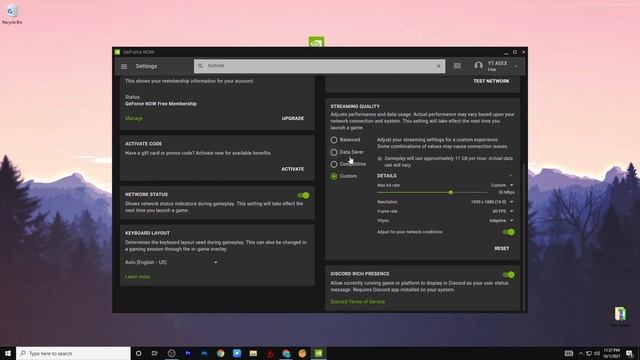Collapse the Details section chevron
The image size is (640, 360).
click(511, 176)
